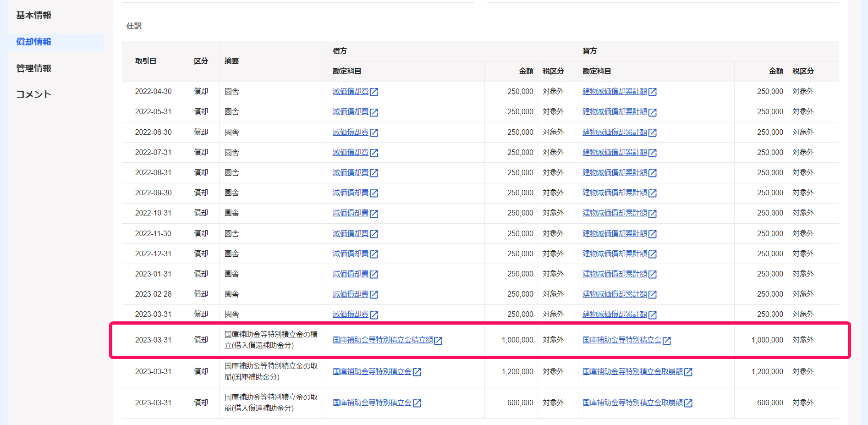The height and width of the screenshot is (425, 868).
Task: Click the 仕訳 section heading
Action: coord(134,26)
